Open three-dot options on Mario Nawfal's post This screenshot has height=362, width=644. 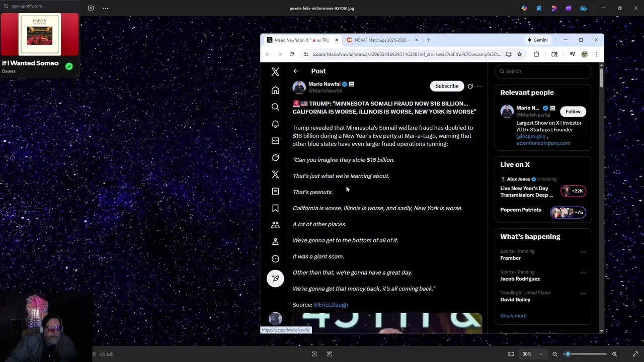tap(479, 86)
